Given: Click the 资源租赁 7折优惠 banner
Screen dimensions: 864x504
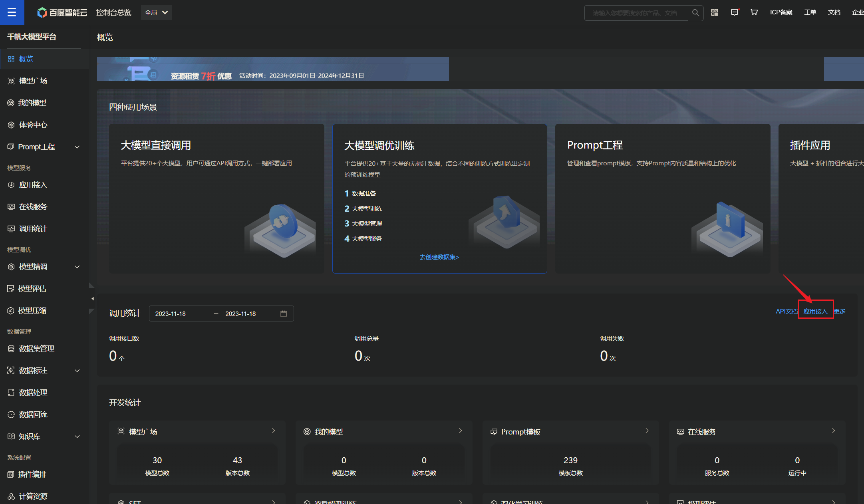Looking at the screenshot, I should [273, 69].
